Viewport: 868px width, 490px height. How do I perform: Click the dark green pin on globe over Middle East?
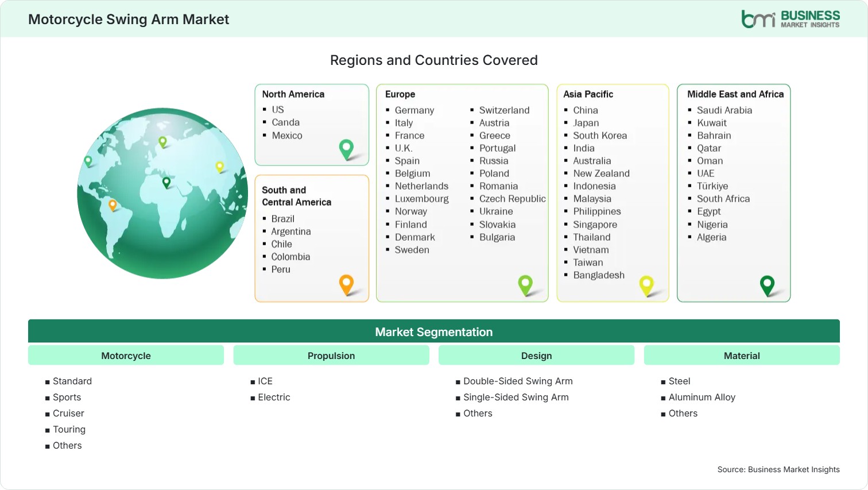click(166, 183)
